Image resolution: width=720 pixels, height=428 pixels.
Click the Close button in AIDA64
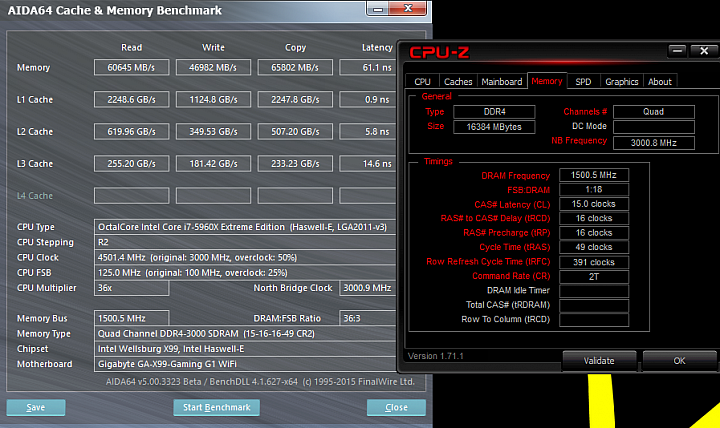point(396,407)
